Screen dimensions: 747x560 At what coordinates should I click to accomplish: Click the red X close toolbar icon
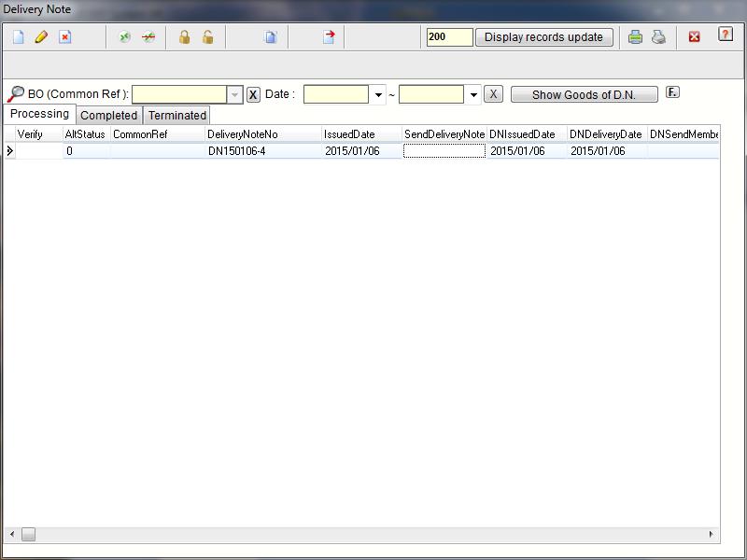click(x=694, y=36)
